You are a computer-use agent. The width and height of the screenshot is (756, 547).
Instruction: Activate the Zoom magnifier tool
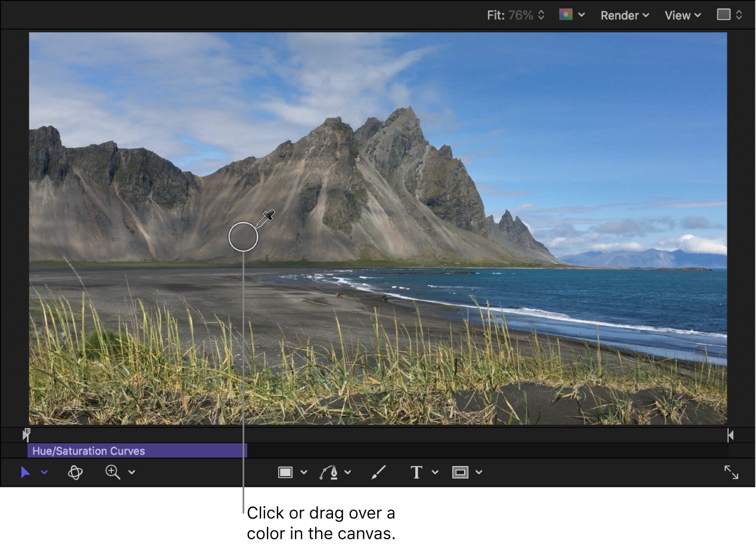point(112,473)
